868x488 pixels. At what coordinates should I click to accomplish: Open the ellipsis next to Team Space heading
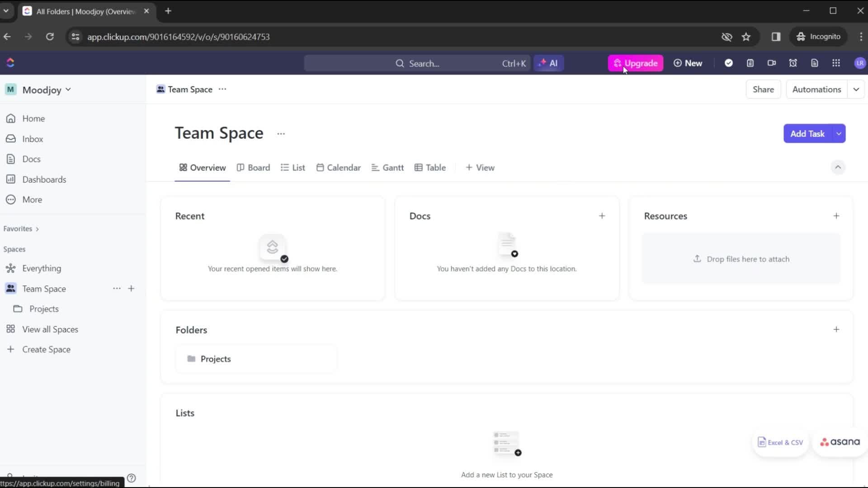(281, 134)
